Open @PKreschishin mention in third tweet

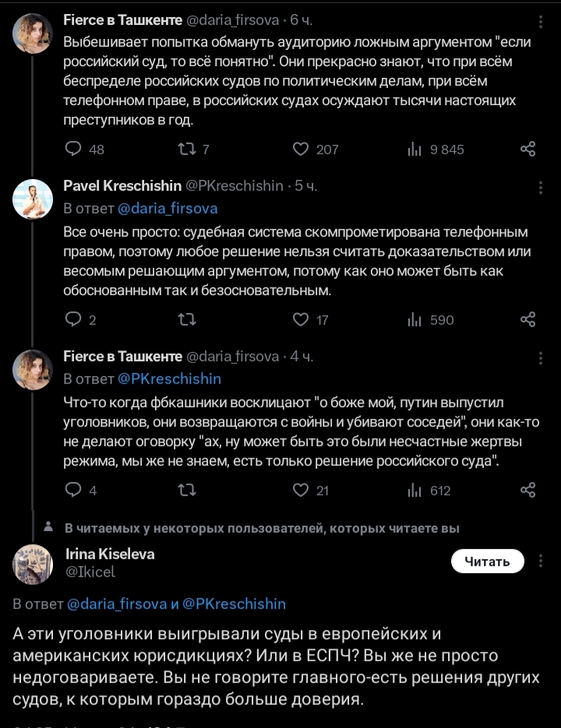coord(169,379)
